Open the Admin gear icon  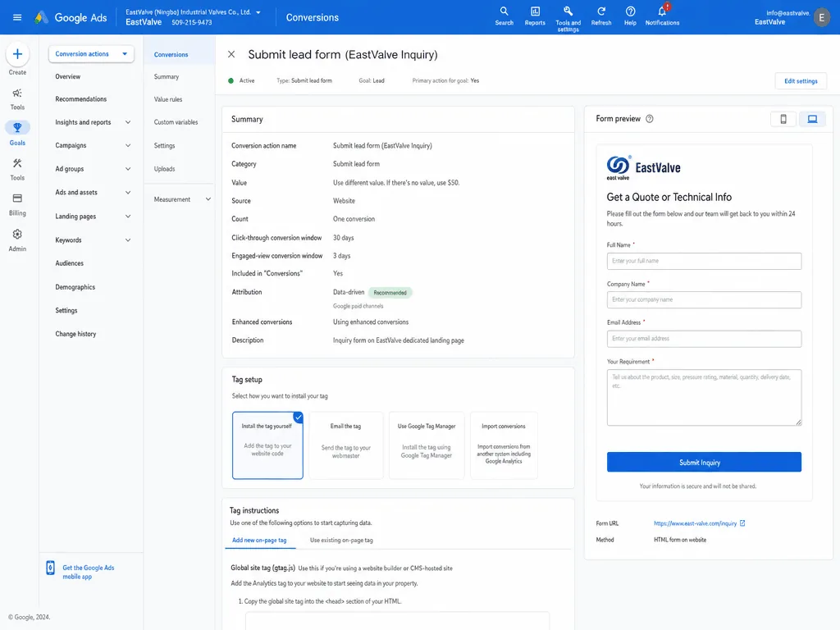(x=17, y=235)
